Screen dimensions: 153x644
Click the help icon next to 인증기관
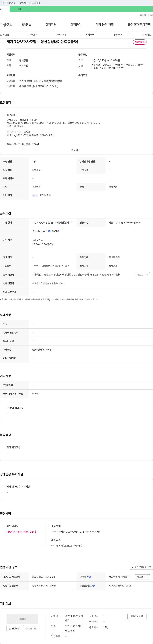pyautogui.click(x=89, y=577)
